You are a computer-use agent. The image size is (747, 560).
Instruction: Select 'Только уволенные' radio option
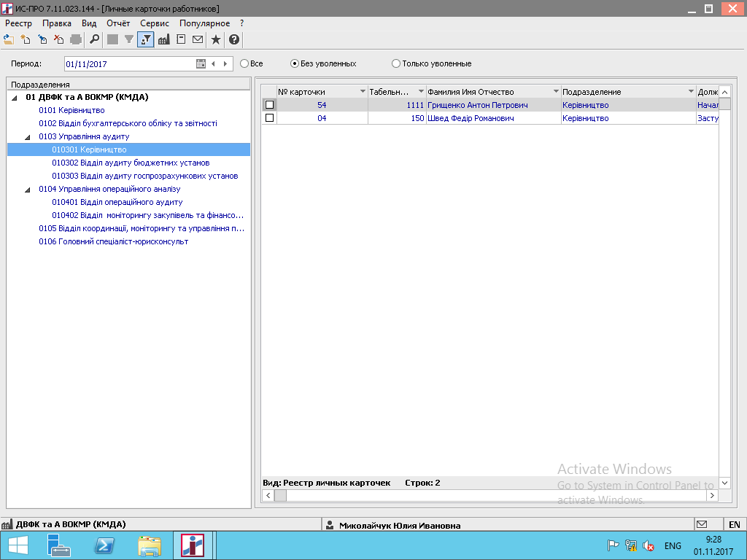click(396, 63)
